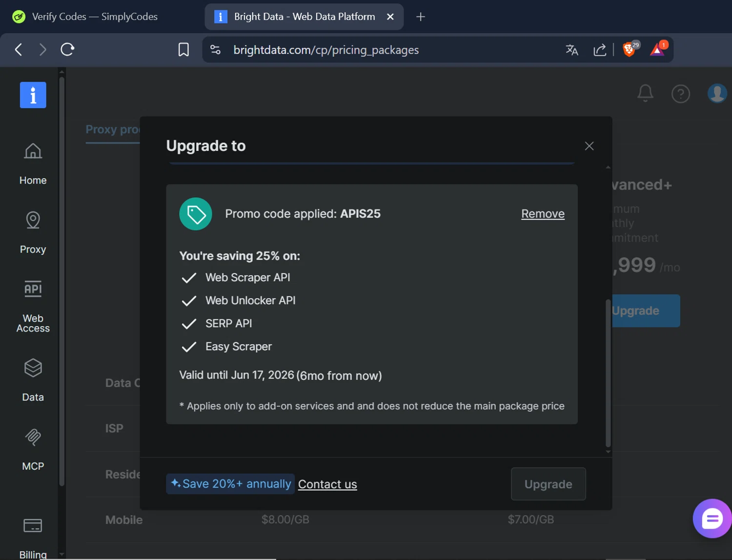Click the $8.00/GB Mobile price
The image size is (732, 560).
(285, 519)
